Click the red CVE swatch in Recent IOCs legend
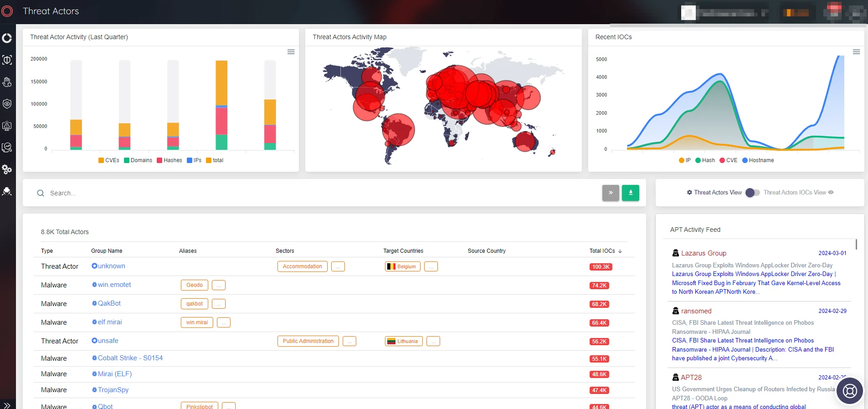The width and height of the screenshot is (868, 409). [722, 160]
